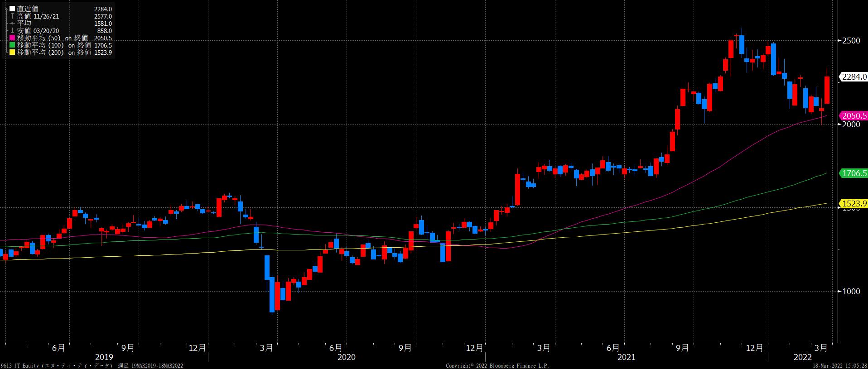868x369 pixels.
Task: Click the average marker icon beside 平均
Action: pos(12,24)
